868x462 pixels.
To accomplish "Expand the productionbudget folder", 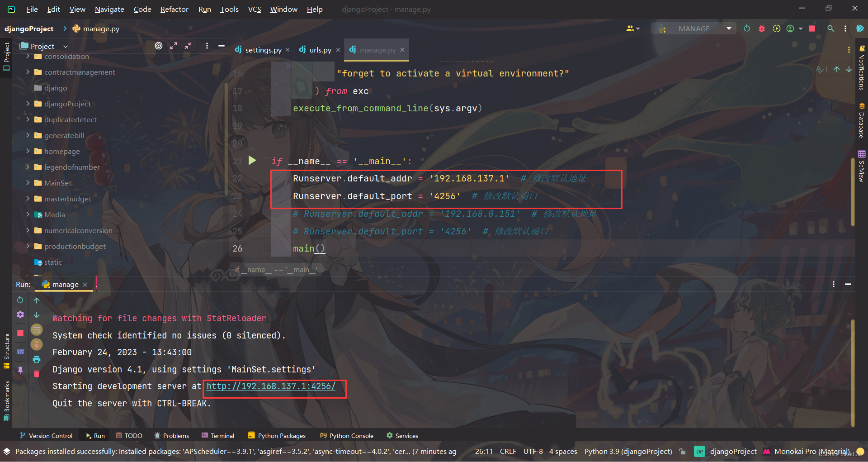I will click(28, 246).
